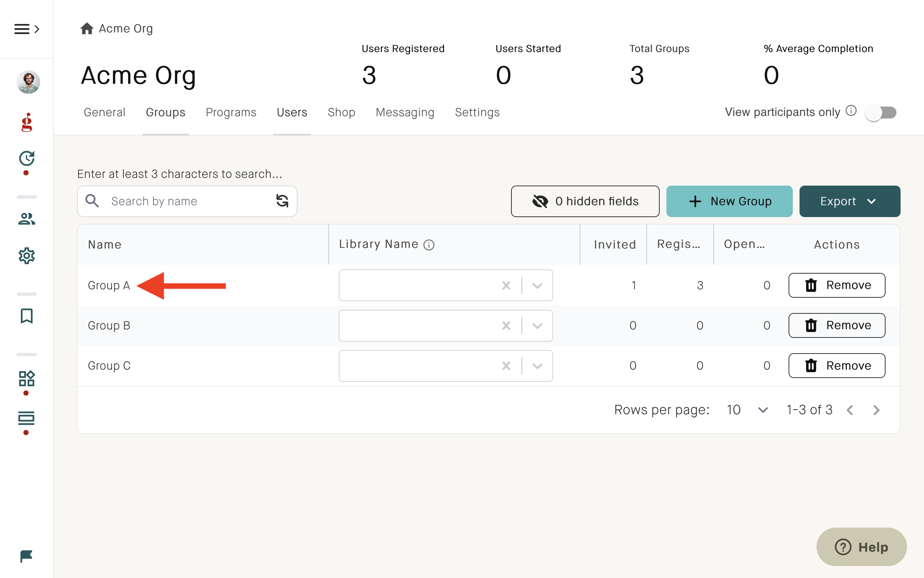Remove Group A
Viewport: 924px width, 578px height.
pos(836,285)
